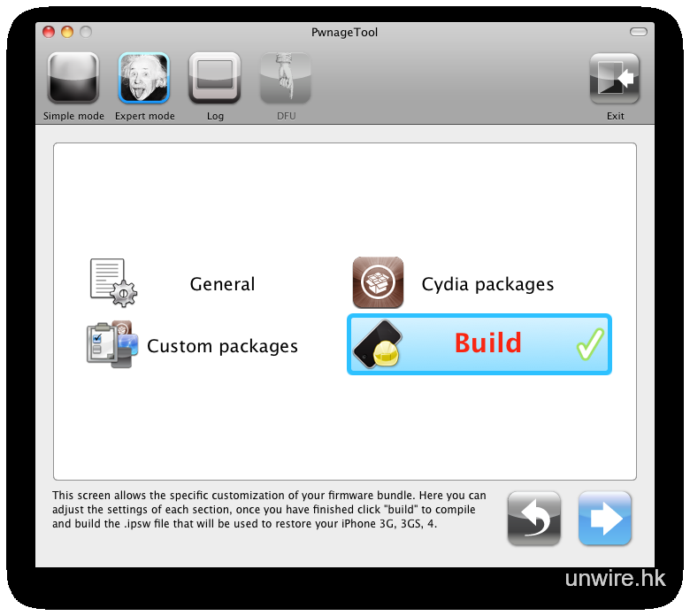Click the Exit door icon

tap(614, 79)
